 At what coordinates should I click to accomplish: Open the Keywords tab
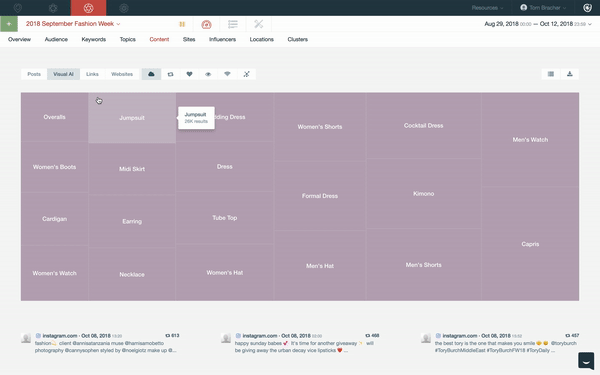[x=94, y=39]
